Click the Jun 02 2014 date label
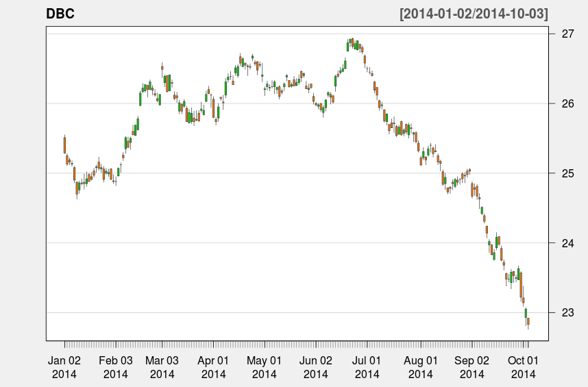This screenshot has height=387, width=588. [x=315, y=367]
